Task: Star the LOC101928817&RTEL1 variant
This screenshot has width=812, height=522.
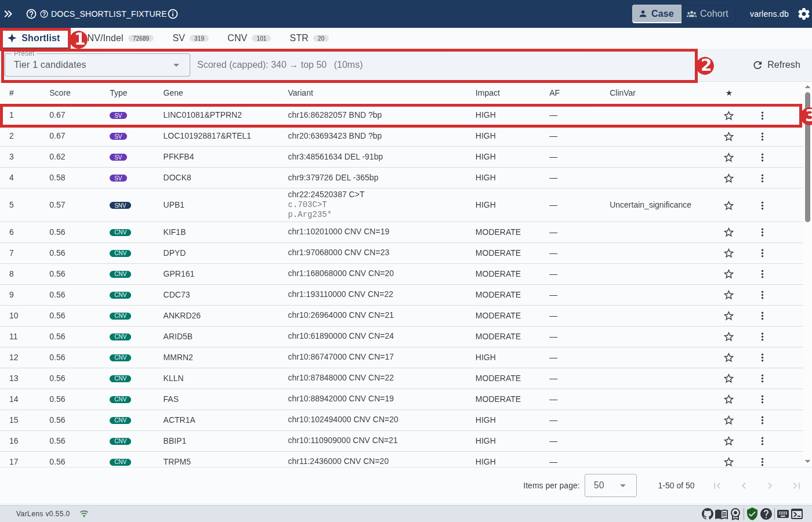Action: point(728,136)
